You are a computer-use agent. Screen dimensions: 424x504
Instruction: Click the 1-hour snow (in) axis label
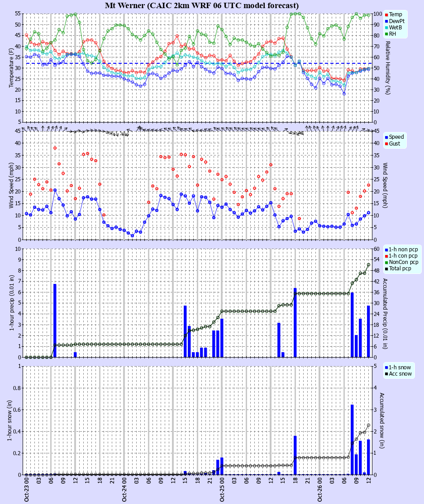(x=10, y=420)
